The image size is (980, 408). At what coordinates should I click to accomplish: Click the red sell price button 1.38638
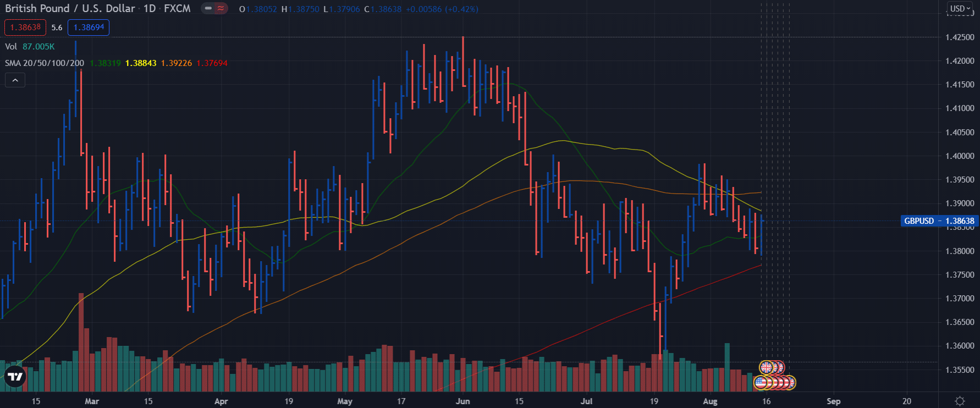click(x=25, y=27)
